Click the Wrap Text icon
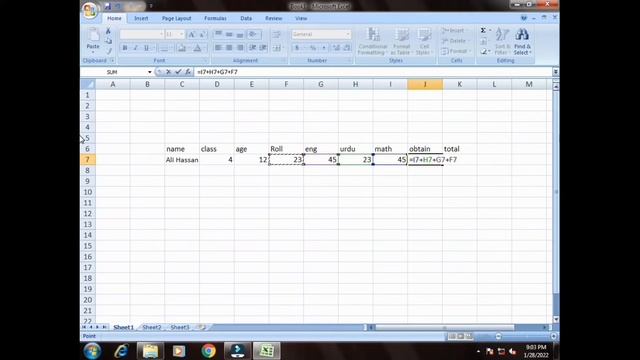 point(277,34)
